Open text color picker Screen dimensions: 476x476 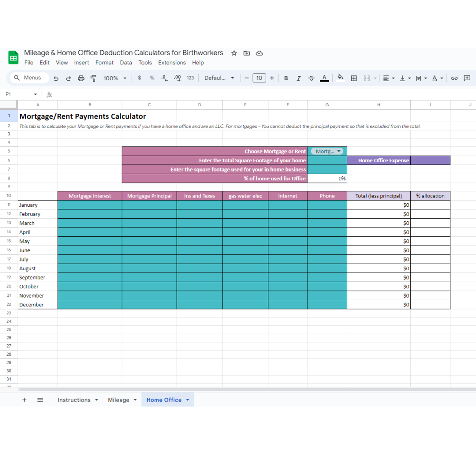point(324,78)
